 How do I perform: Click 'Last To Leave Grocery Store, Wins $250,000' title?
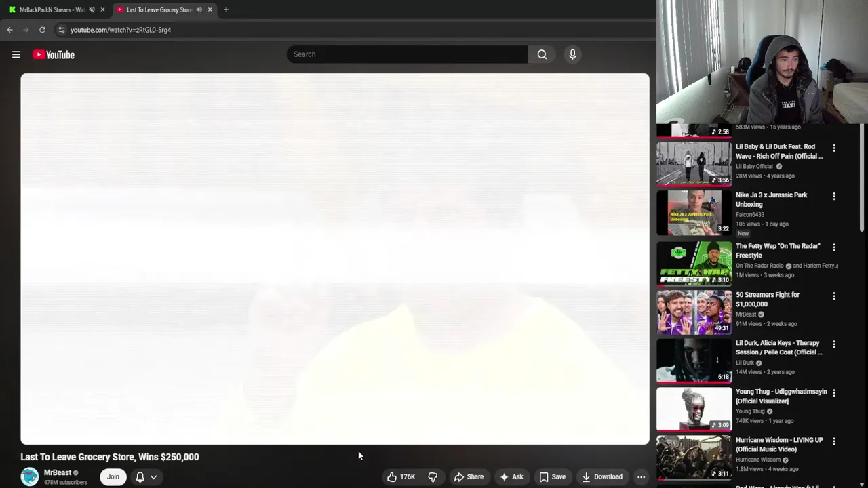point(110,457)
